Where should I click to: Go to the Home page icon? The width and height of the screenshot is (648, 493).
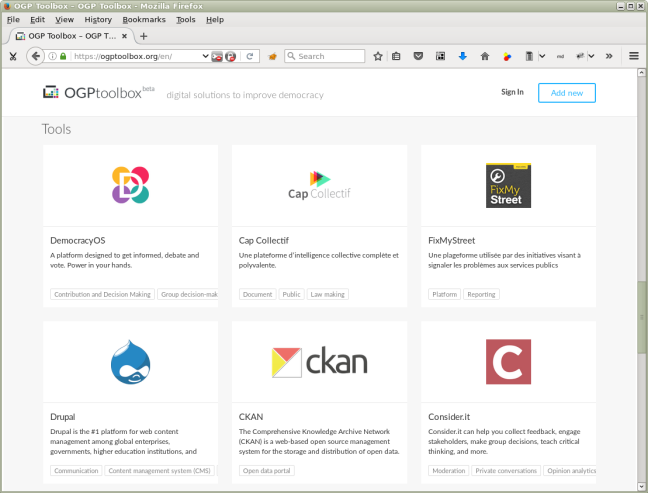coord(485,56)
